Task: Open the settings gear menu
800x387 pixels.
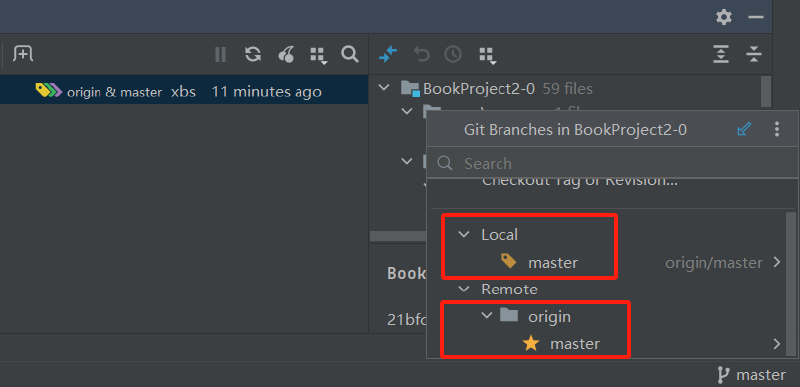Action: tap(723, 17)
